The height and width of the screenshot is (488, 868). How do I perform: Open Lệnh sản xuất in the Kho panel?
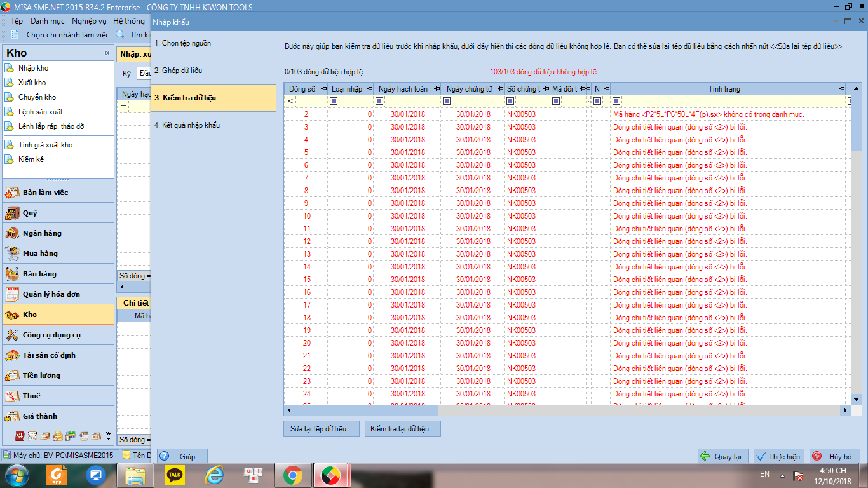click(x=40, y=112)
